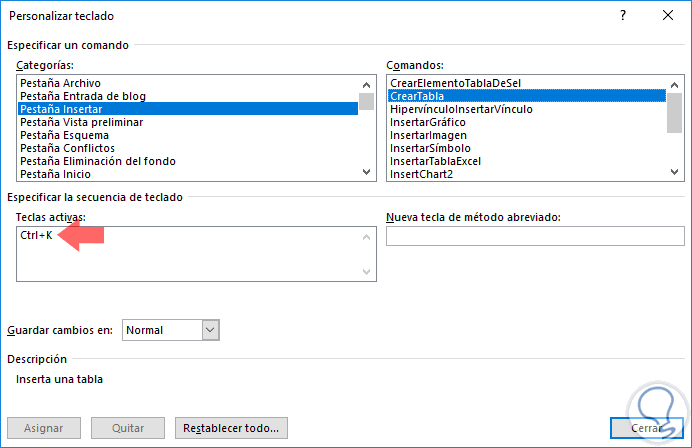Focus the Nueva tecla de método abreviado field
The image size is (692, 448).
point(527,237)
